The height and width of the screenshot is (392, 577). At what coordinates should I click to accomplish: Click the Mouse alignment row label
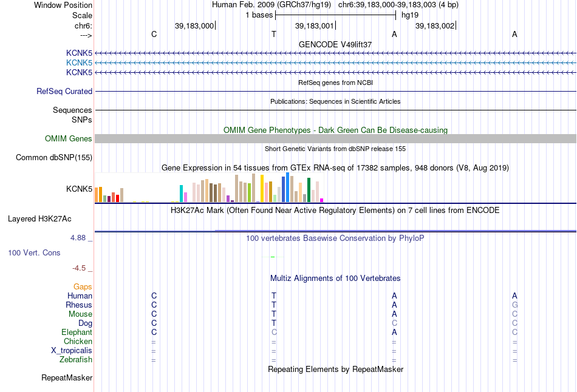point(80,314)
